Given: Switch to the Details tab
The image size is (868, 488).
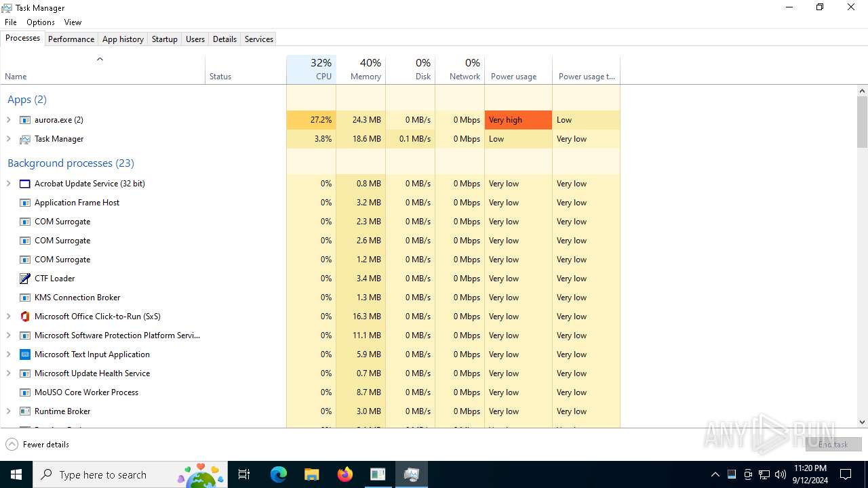Looking at the screenshot, I should click(224, 39).
